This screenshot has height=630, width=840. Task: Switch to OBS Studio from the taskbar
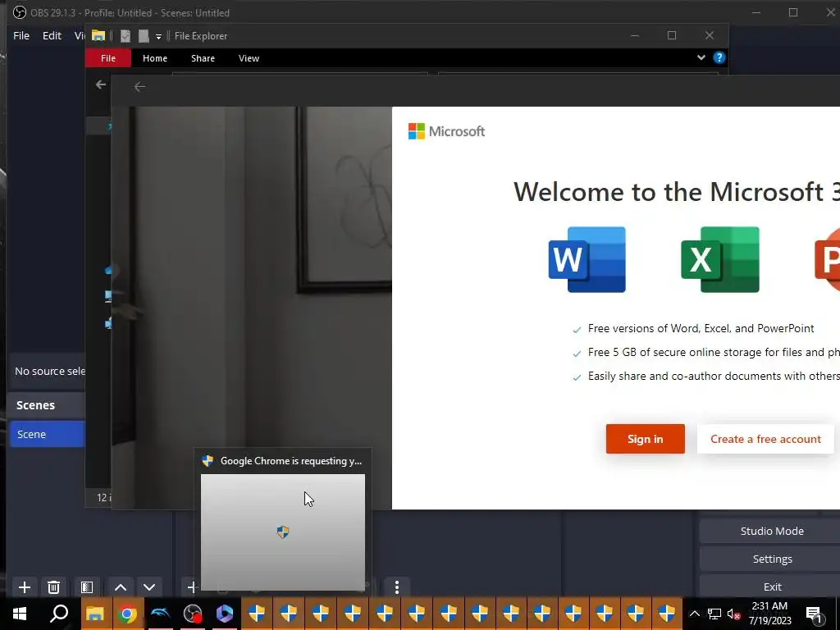coord(192,614)
